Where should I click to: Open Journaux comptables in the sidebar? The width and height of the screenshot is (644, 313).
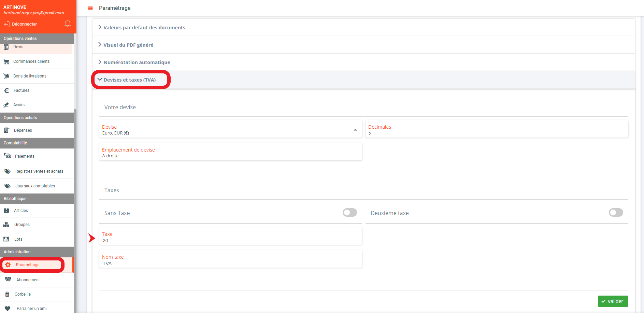[35, 186]
